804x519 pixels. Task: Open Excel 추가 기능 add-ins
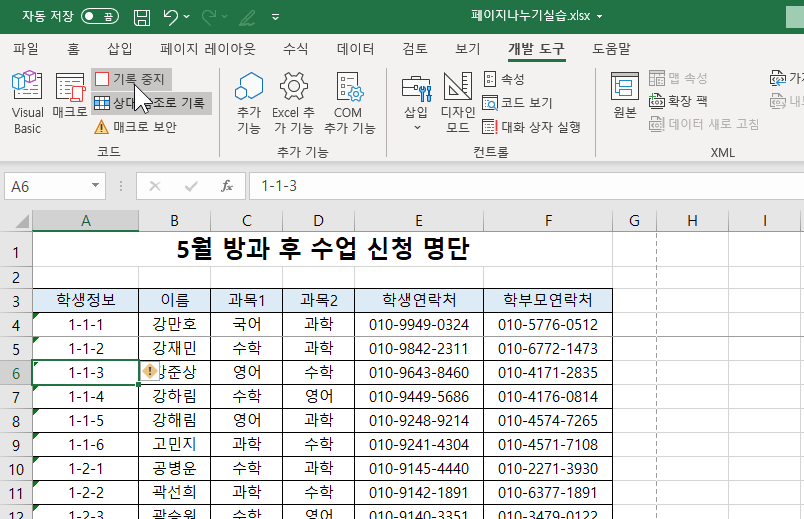point(293,103)
